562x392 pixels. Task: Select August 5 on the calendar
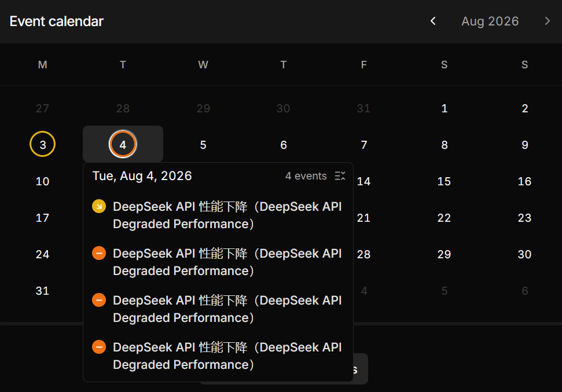(x=203, y=145)
